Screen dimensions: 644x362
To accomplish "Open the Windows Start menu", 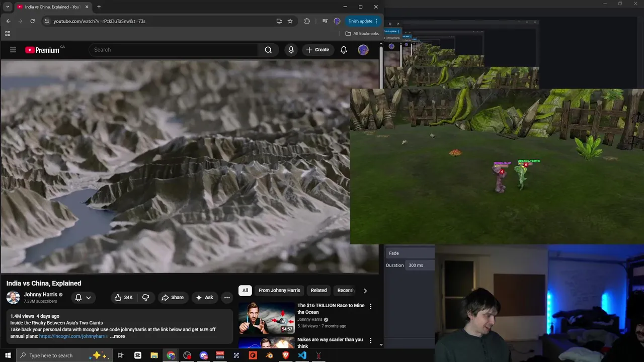I will click(x=8, y=355).
